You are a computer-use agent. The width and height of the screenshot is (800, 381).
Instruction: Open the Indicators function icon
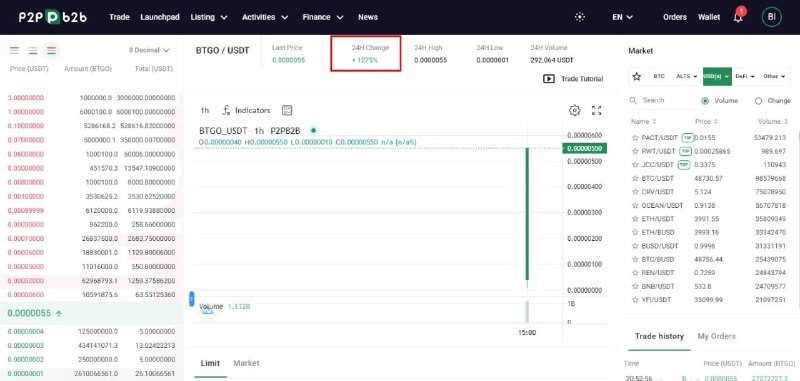[227, 110]
